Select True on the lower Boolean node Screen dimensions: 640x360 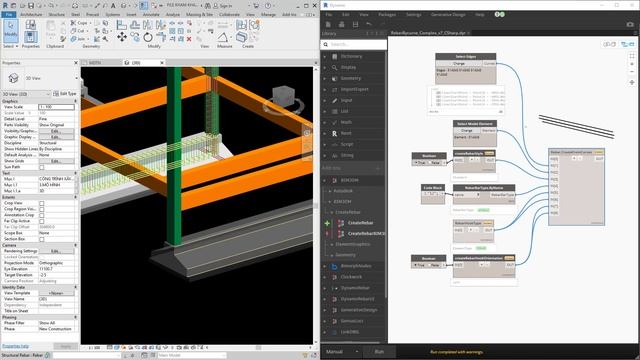420,265
